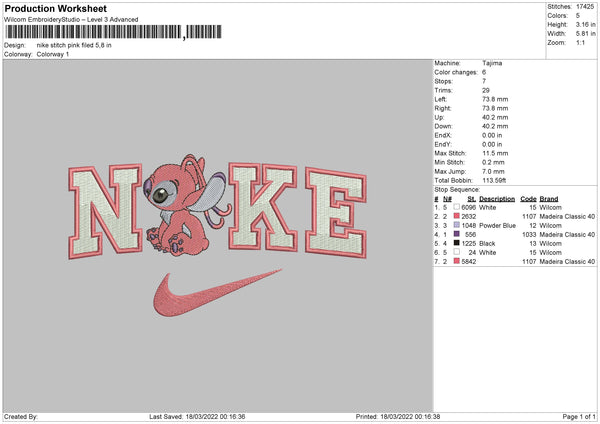Click the 'N#' column header
The width and height of the screenshot is (600, 424).
[447, 199]
